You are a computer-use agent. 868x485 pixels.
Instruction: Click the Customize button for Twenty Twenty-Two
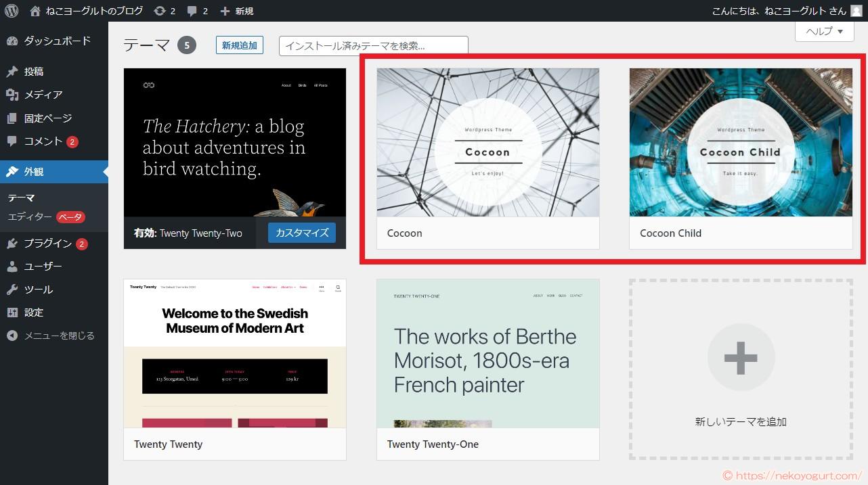302,233
